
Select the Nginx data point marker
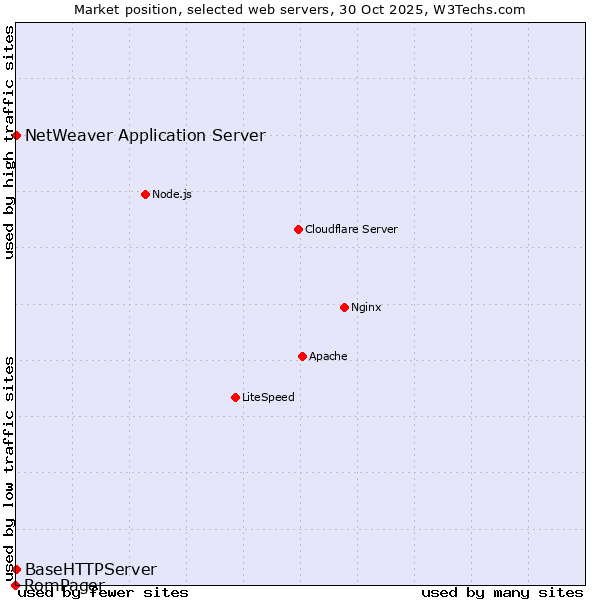click(344, 307)
